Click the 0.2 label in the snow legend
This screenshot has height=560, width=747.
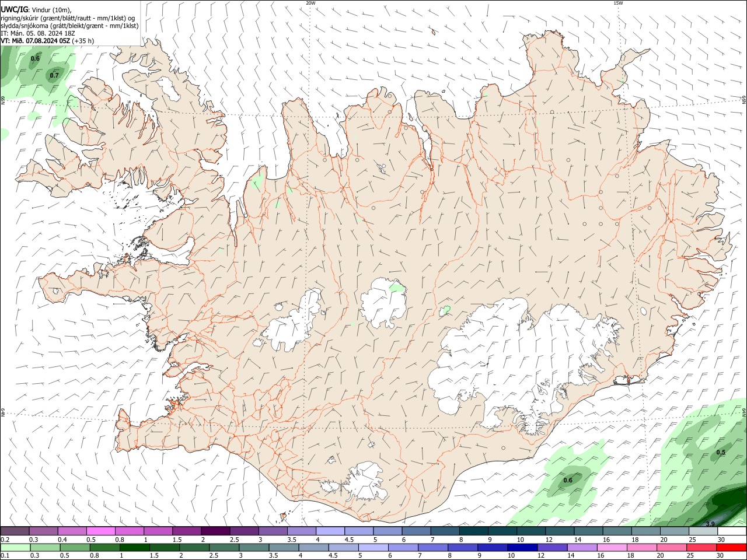click(5, 540)
